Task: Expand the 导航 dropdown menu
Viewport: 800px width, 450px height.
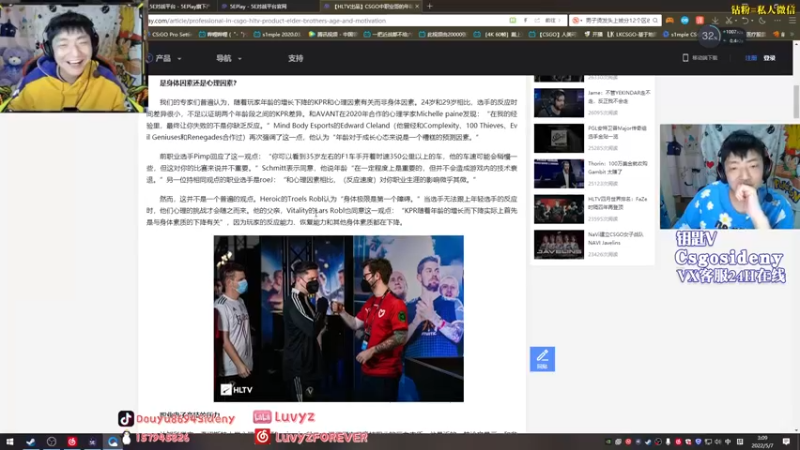Action: [x=229, y=58]
